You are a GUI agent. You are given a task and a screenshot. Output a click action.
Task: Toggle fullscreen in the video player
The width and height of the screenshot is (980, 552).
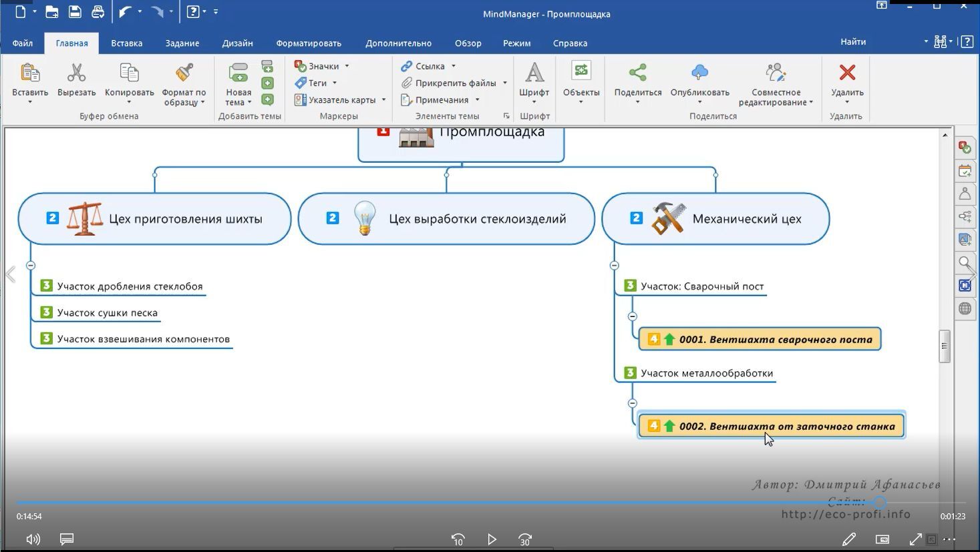916,539
